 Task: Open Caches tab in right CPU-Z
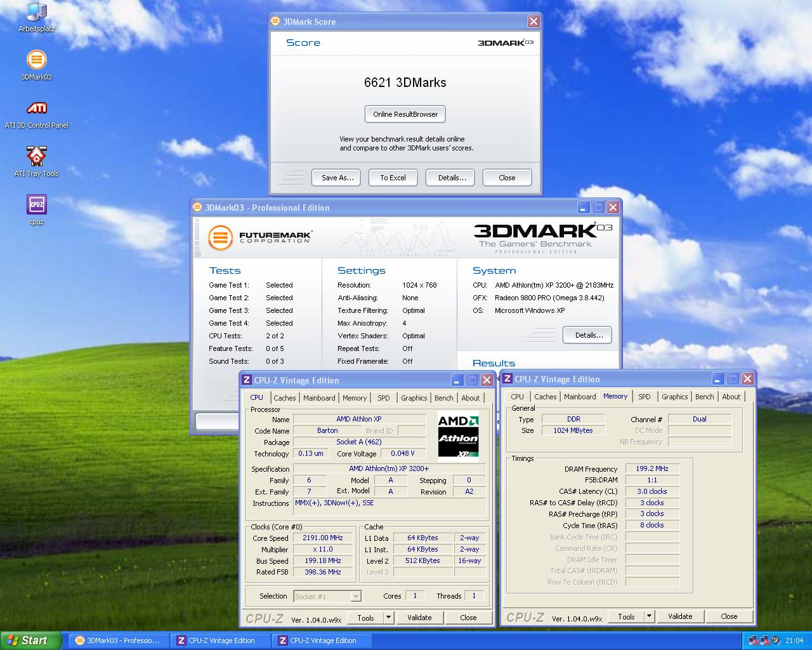(546, 397)
